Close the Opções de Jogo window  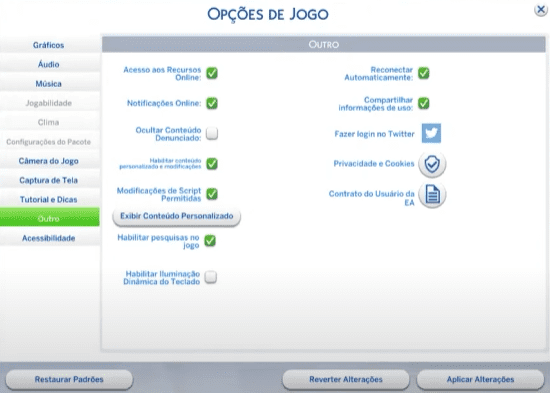[x=541, y=9]
